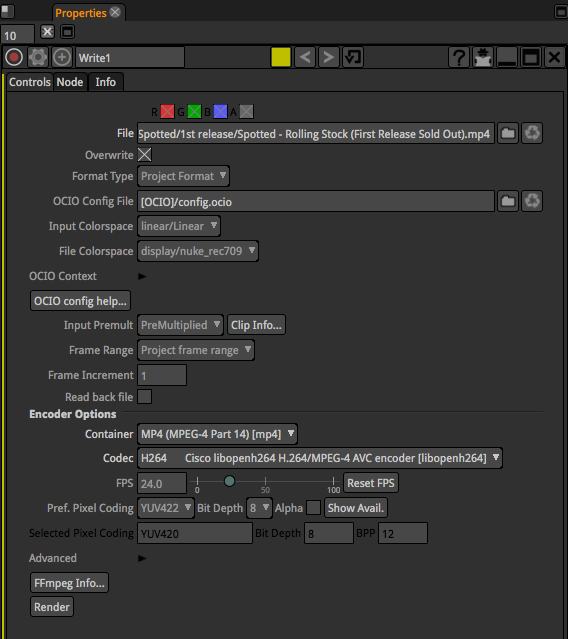Open the help question mark icon
Image resolution: width=568 pixels, height=639 pixels.
459,57
